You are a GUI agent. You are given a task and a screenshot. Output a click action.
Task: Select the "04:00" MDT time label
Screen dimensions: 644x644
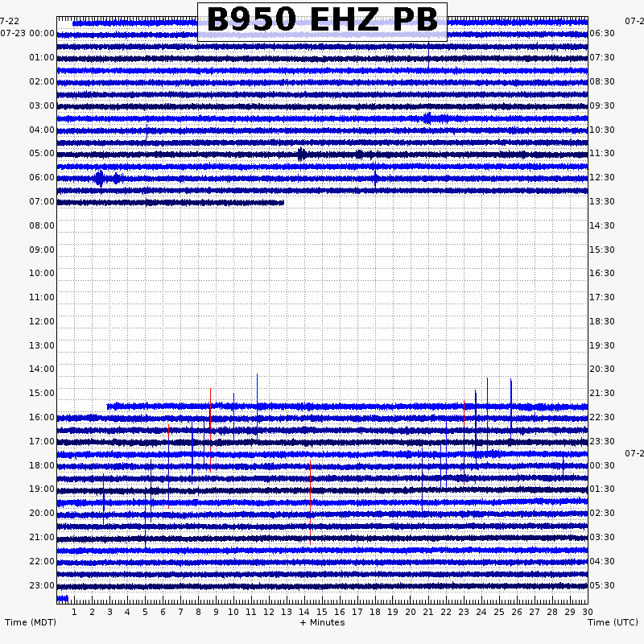point(42,130)
